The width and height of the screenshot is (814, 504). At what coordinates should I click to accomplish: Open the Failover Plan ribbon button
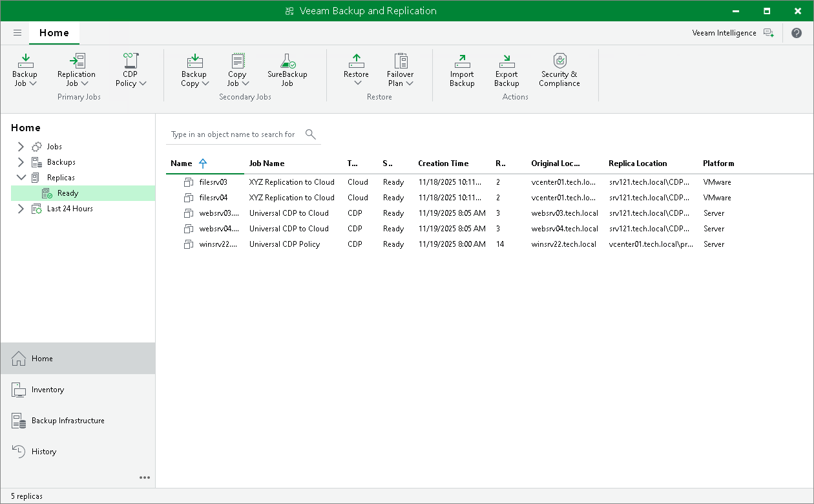coord(401,62)
